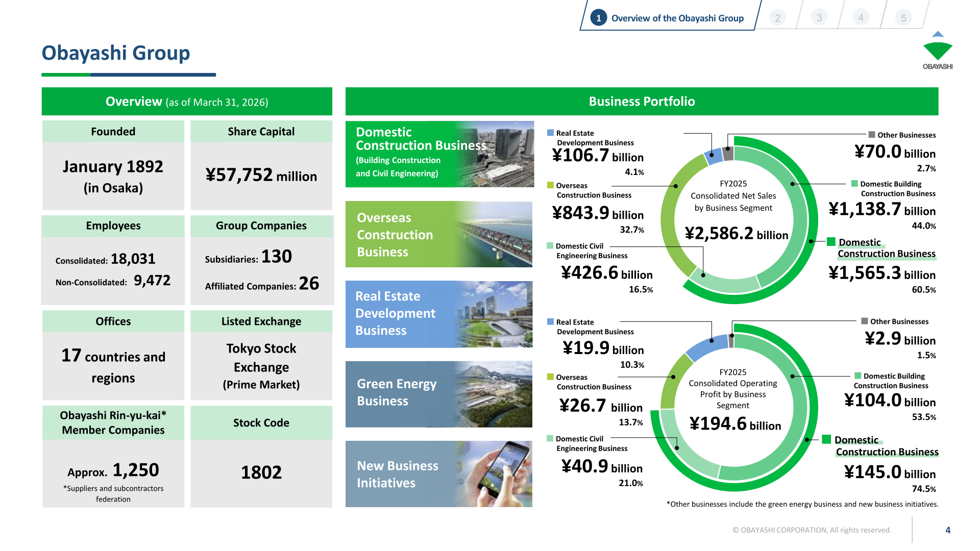Open section tab number 3
This screenshot has height=551, width=980.
[x=819, y=18]
